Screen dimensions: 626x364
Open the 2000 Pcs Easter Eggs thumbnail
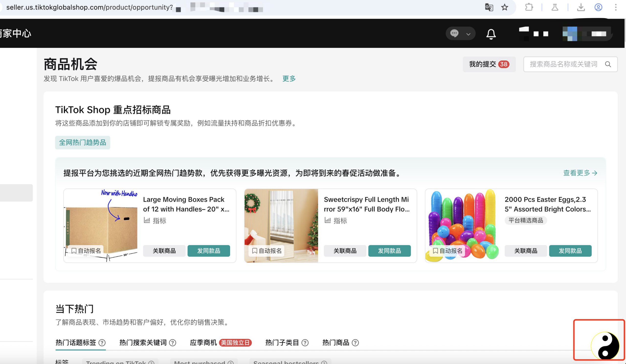[462, 226]
